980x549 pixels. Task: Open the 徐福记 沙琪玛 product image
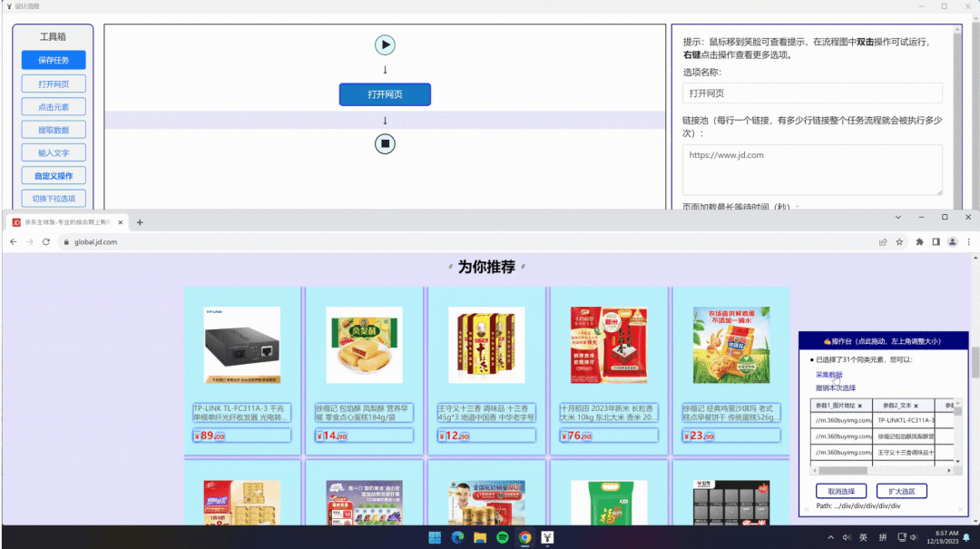pyautogui.click(x=731, y=345)
